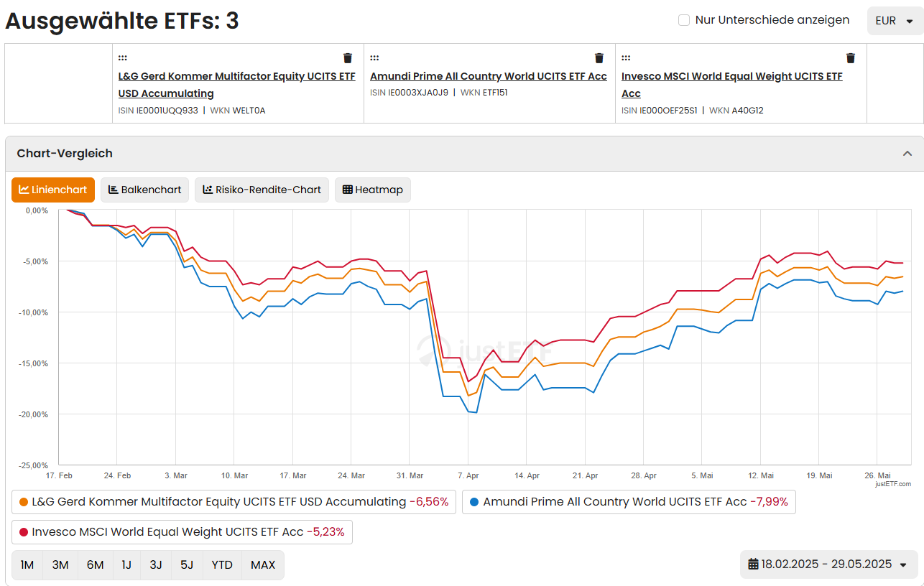Select the YTD time period button
The height and width of the screenshot is (586, 924).
point(222,565)
